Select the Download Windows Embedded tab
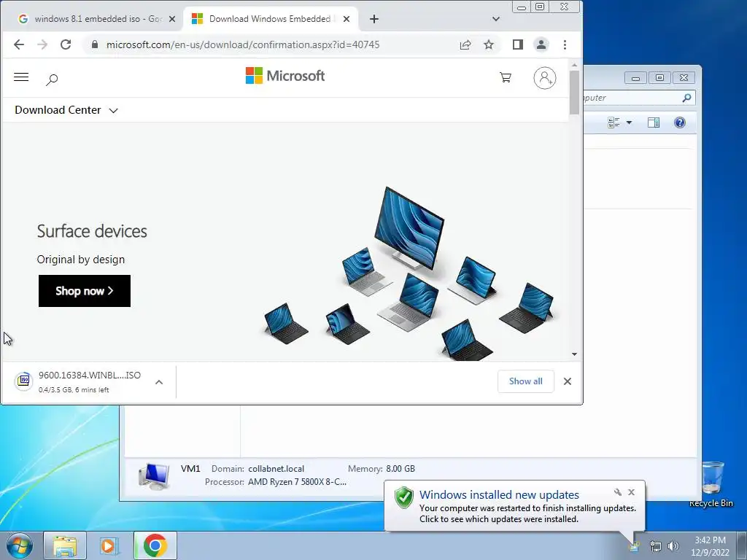This screenshot has width=747, height=560. coord(269,19)
